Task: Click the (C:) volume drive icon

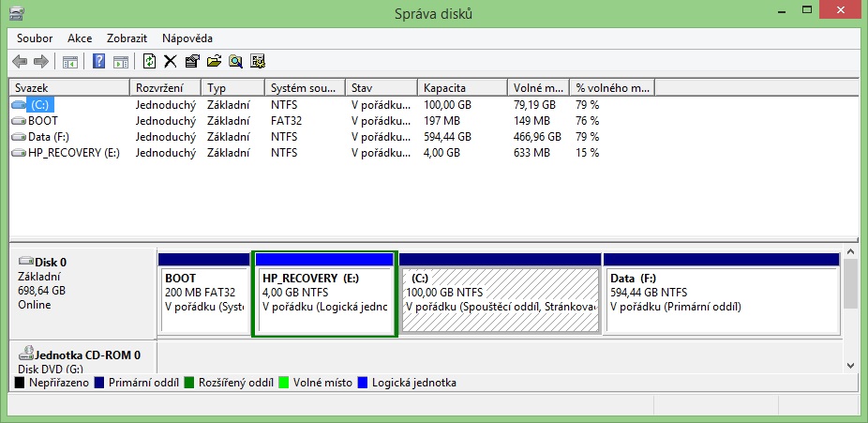Action: [x=18, y=105]
